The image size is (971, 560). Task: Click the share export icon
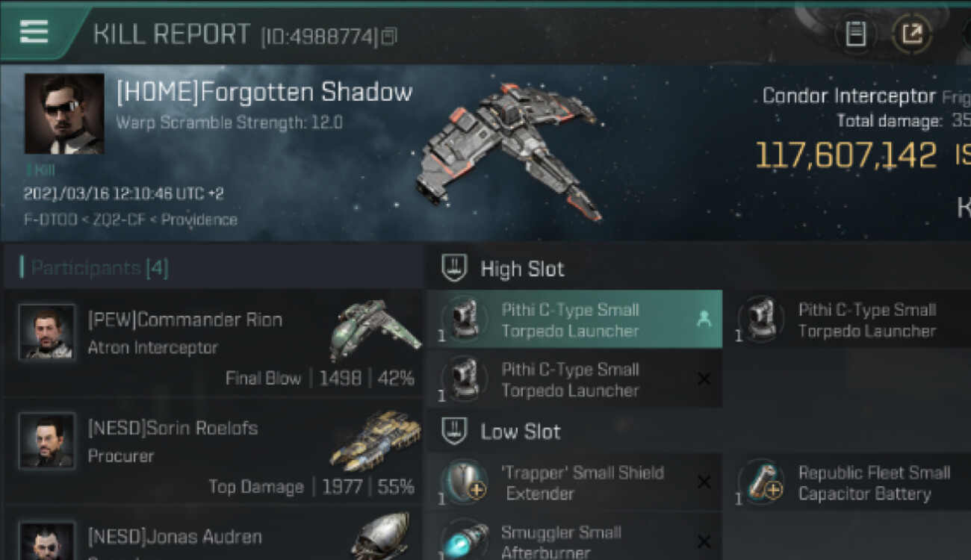[911, 34]
